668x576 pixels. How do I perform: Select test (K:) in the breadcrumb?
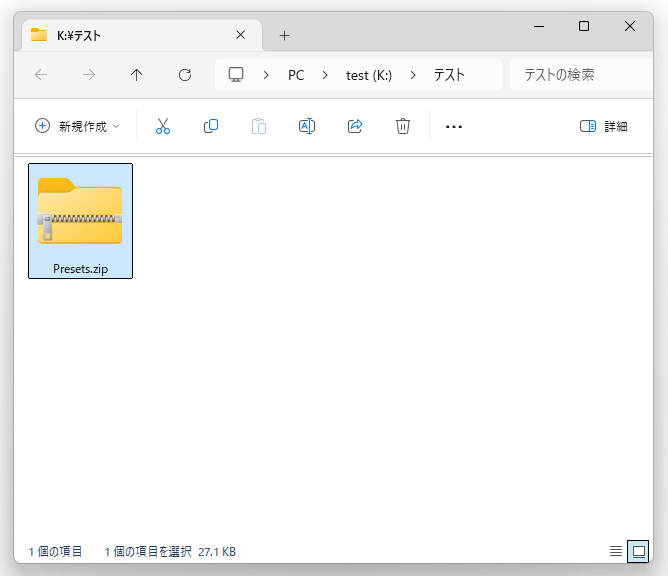[x=369, y=75]
